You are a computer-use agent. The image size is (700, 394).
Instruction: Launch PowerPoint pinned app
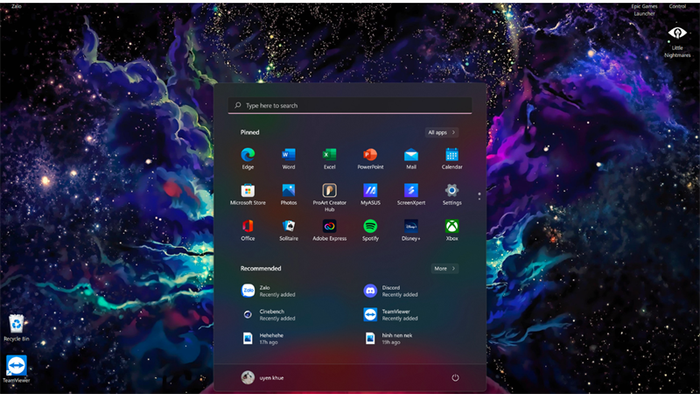pyautogui.click(x=370, y=158)
